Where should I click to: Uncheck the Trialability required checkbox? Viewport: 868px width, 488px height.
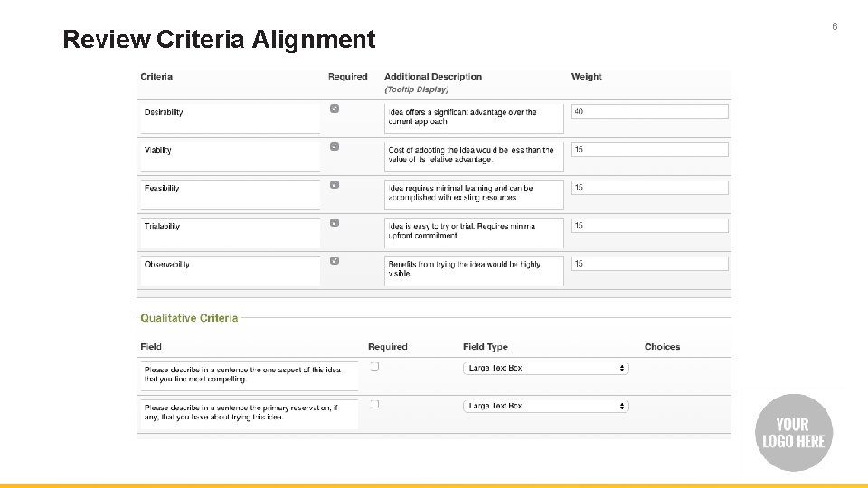(x=335, y=222)
